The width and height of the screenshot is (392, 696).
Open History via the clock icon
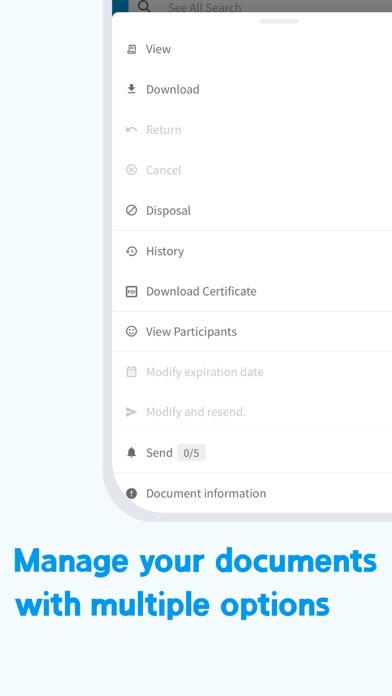pos(131,251)
